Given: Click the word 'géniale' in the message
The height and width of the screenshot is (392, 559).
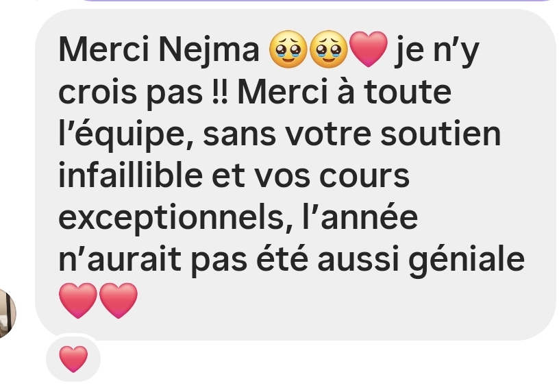Looking at the screenshot, I should coord(467,260).
